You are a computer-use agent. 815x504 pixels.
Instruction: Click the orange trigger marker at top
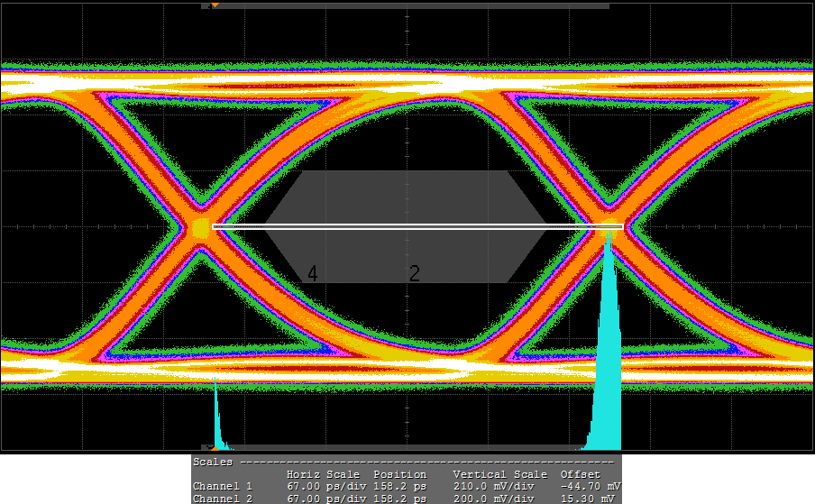click(214, 5)
